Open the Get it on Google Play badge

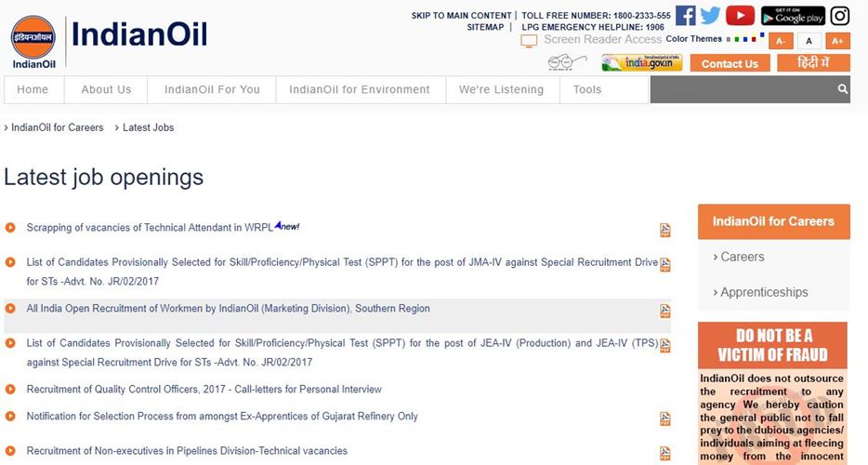click(793, 16)
